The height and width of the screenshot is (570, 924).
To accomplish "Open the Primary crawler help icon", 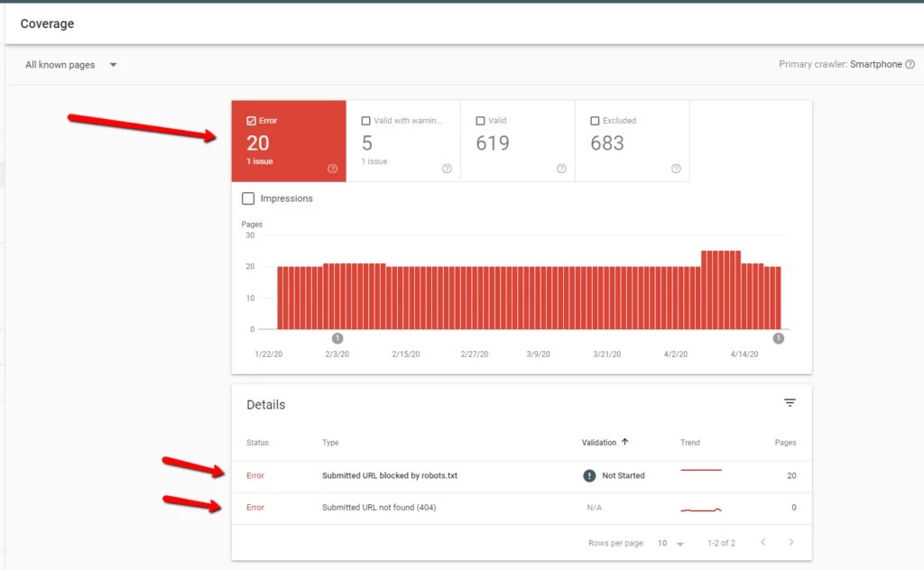I will pos(910,64).
